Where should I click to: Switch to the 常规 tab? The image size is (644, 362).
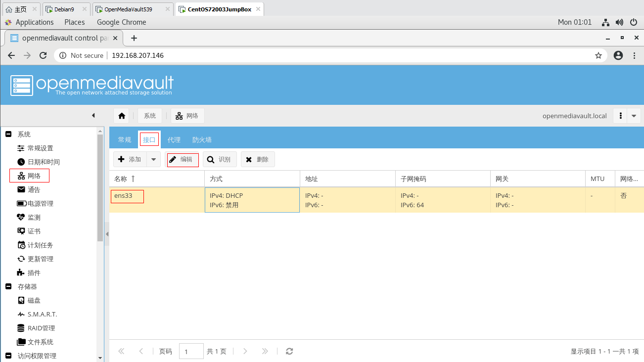tap(125, 140)
